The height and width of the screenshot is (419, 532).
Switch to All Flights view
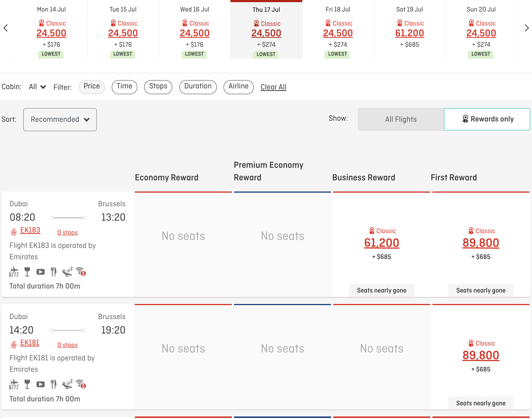tap(401, 119)
